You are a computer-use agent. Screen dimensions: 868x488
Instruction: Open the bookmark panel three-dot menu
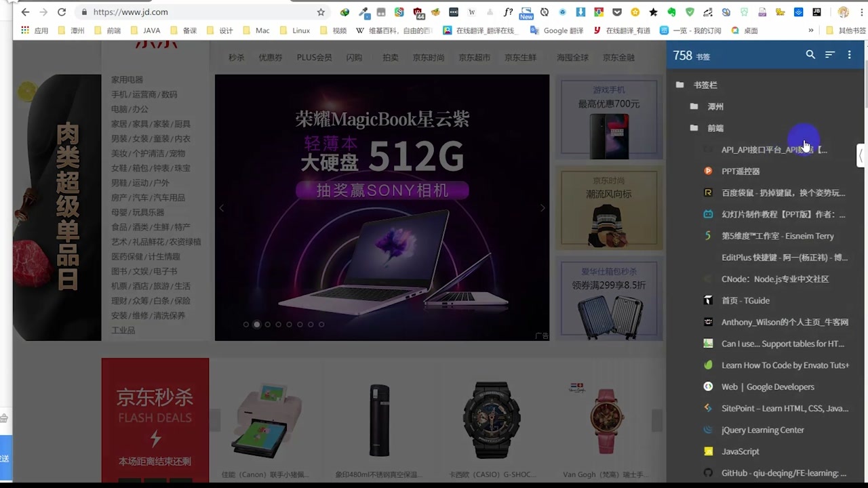[x=849, y=55]
